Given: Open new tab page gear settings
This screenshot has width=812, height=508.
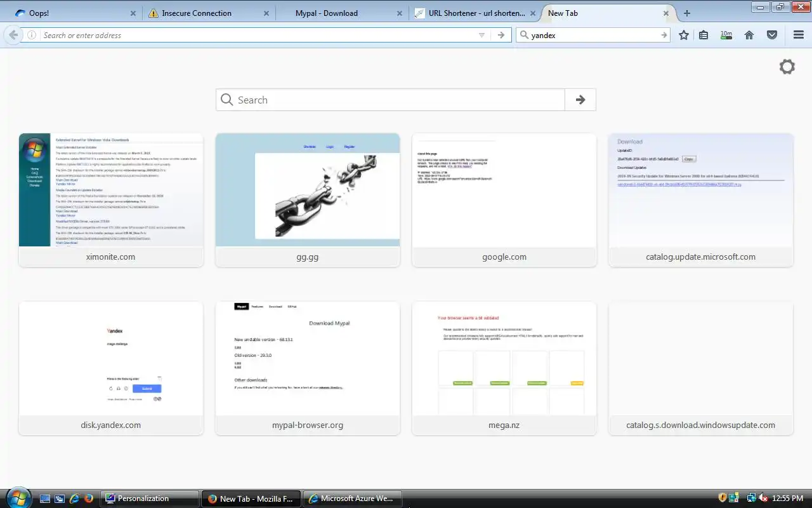Looking at the screenshot, I should pos(787,67).
